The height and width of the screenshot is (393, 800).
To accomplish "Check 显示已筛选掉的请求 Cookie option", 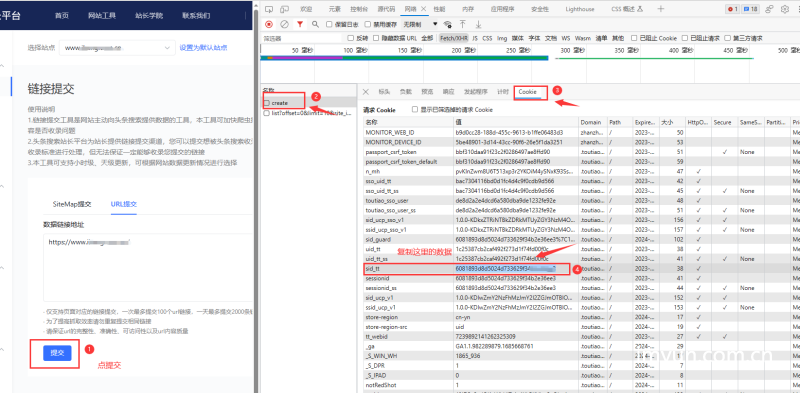I will point(415,109).
